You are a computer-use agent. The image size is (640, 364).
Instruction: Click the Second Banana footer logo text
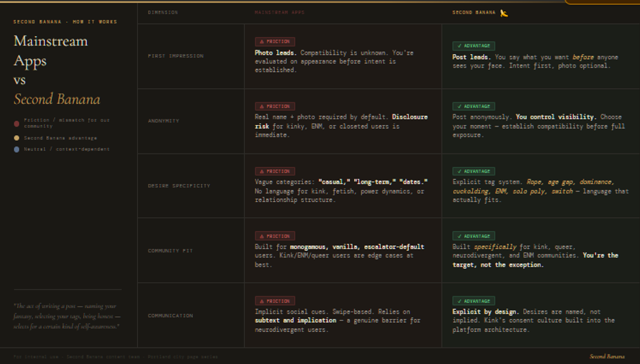(607, 357)
